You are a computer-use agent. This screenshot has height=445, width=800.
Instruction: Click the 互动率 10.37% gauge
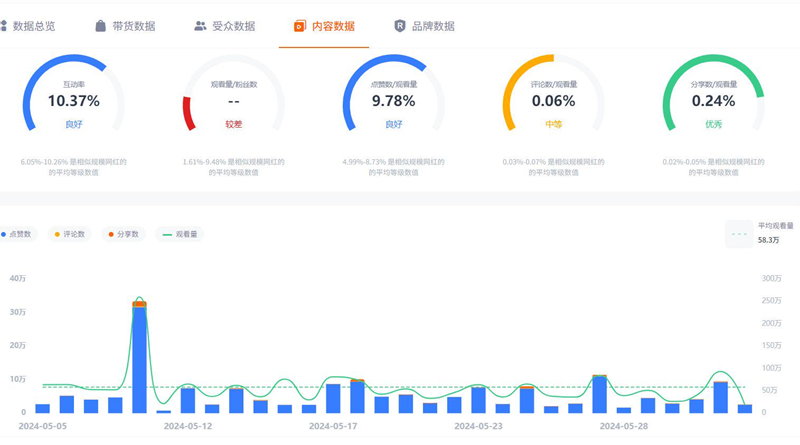pyautogui.click(x=74, y=101)
